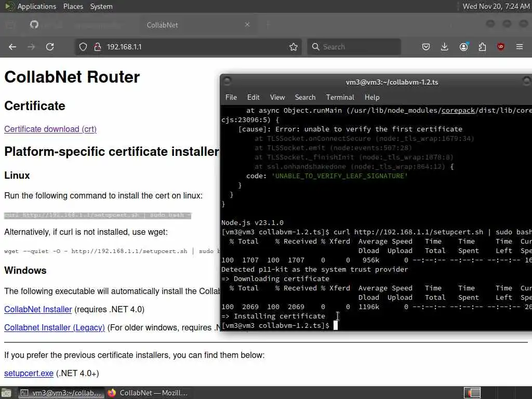Open the terminal Help menu

(x=372, y=97)
